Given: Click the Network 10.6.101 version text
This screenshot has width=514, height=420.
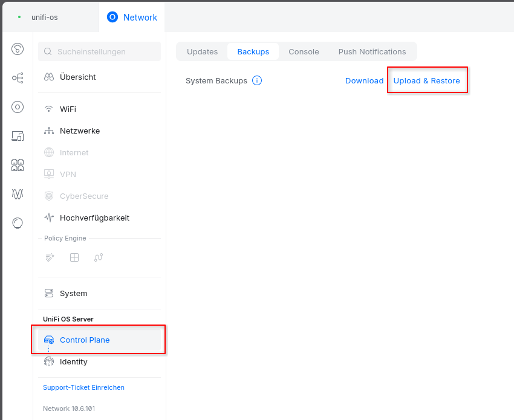Looking at the screenshot, I should (x=69, y=409).
